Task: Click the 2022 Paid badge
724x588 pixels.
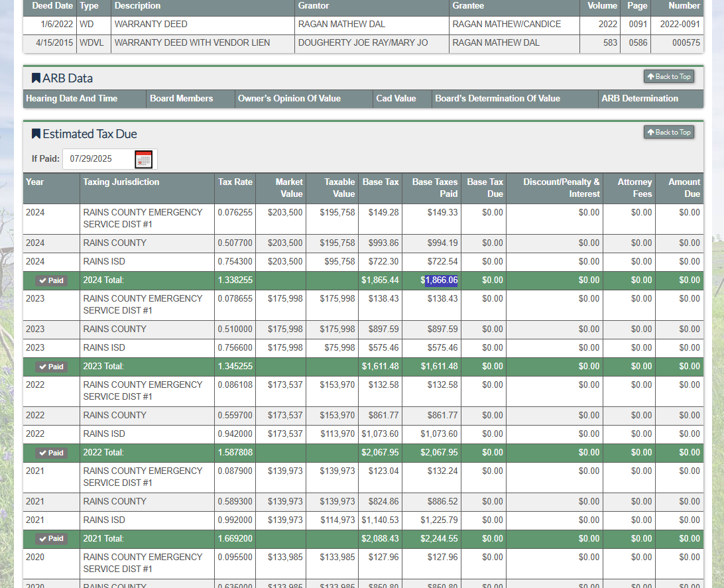Action: (51, 453)
